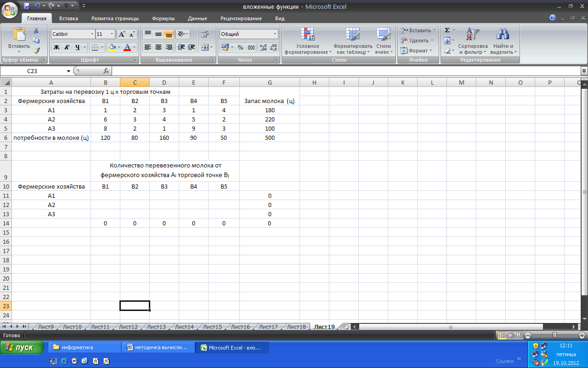Open the Формулы ribbon tab
This screenshot has width=588, height=368.
[x=163, y=18]
